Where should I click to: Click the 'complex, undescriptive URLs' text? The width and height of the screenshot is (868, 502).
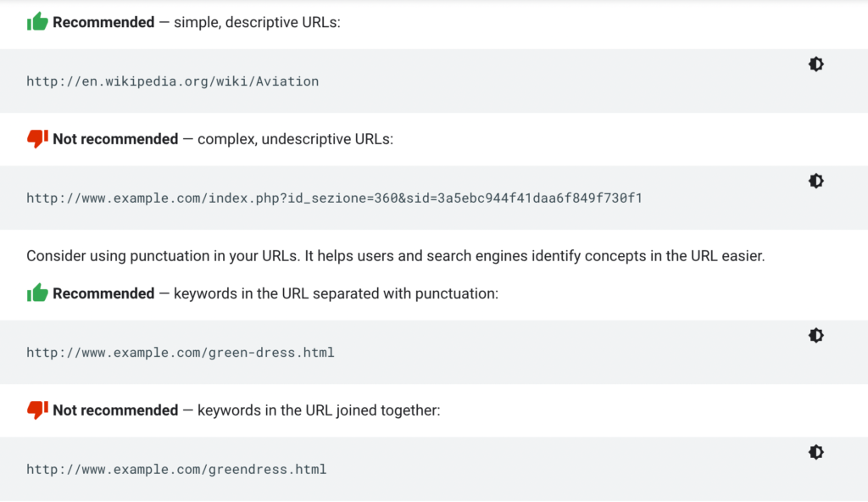(x=295, y=139)
